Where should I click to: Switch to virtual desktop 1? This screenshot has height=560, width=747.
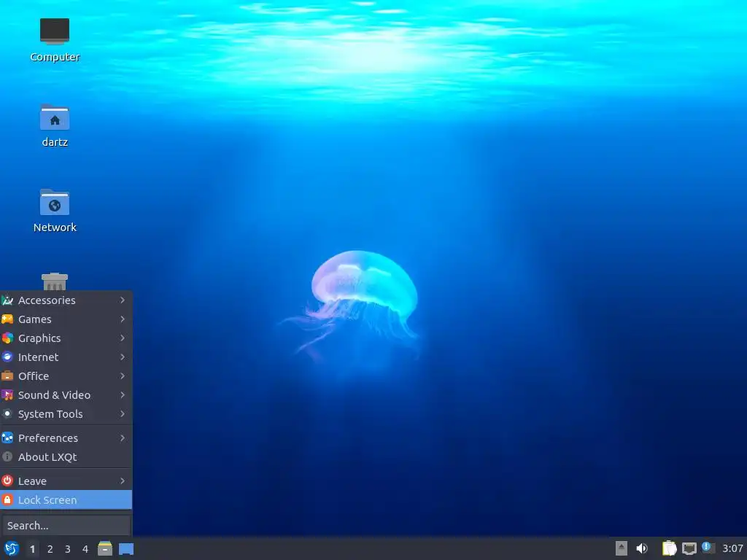point(32,549)
